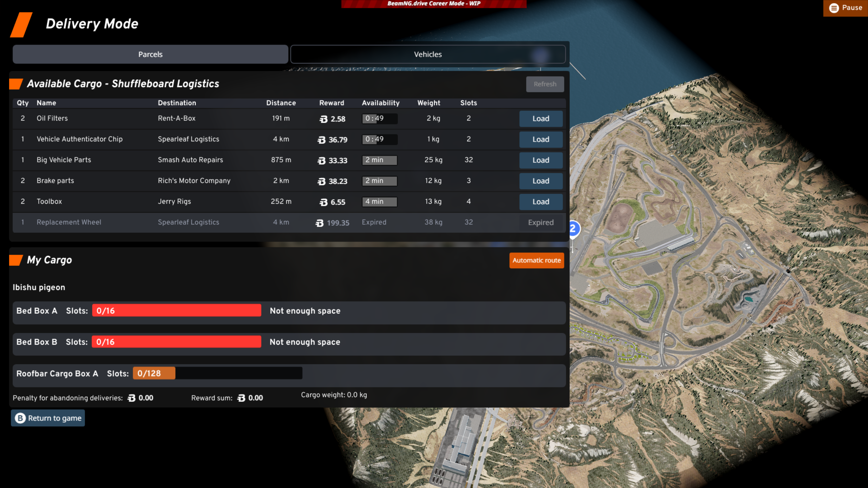Click the Rent-A-Box destination

[177, 118]
